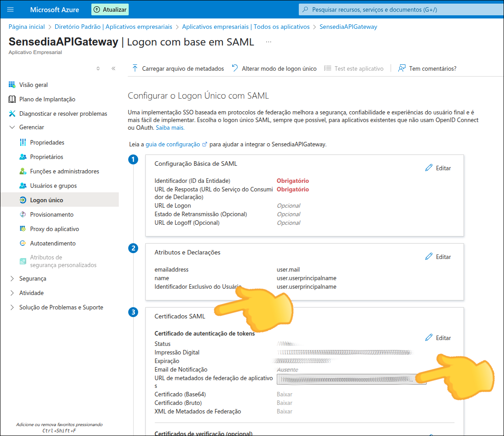Open Diagnosticar e resolver problemas
The image size is (504, 436).
click(63, 113)
